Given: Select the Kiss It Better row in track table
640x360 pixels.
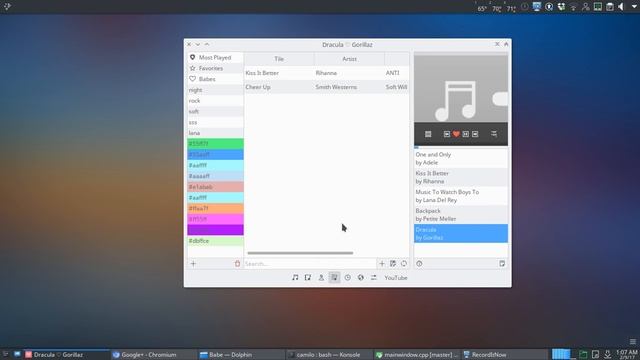Looking at the screenshot, I should [327, 73].
